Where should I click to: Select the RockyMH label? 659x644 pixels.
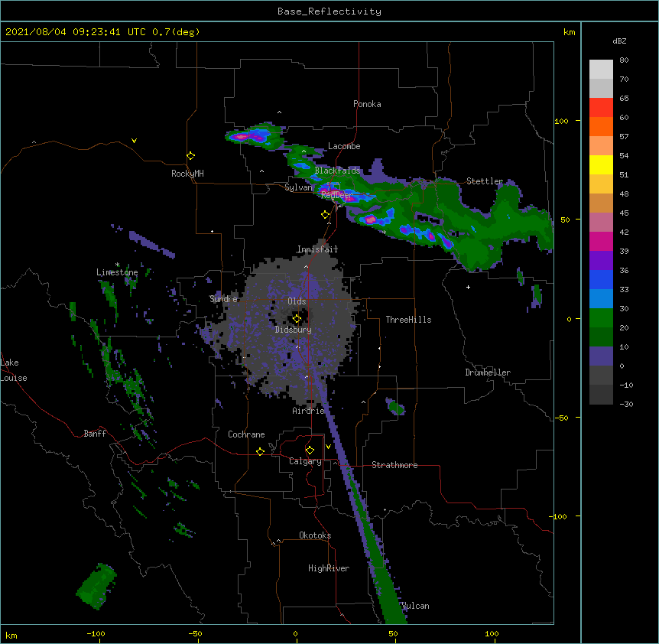187,174
